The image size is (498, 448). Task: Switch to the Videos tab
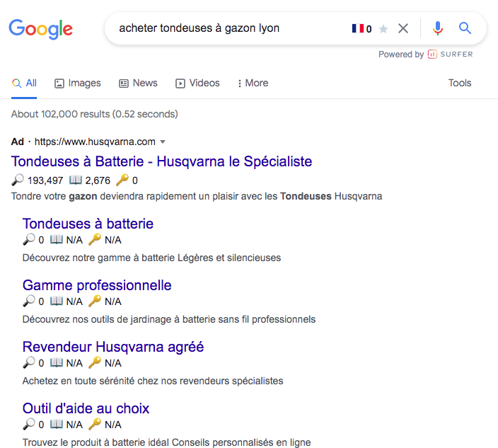coord(197,84)
